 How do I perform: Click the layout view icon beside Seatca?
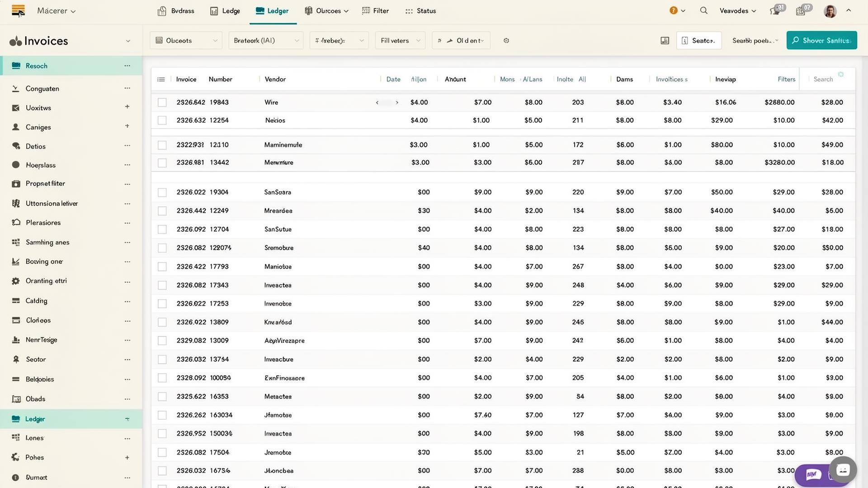pos(665,41)
